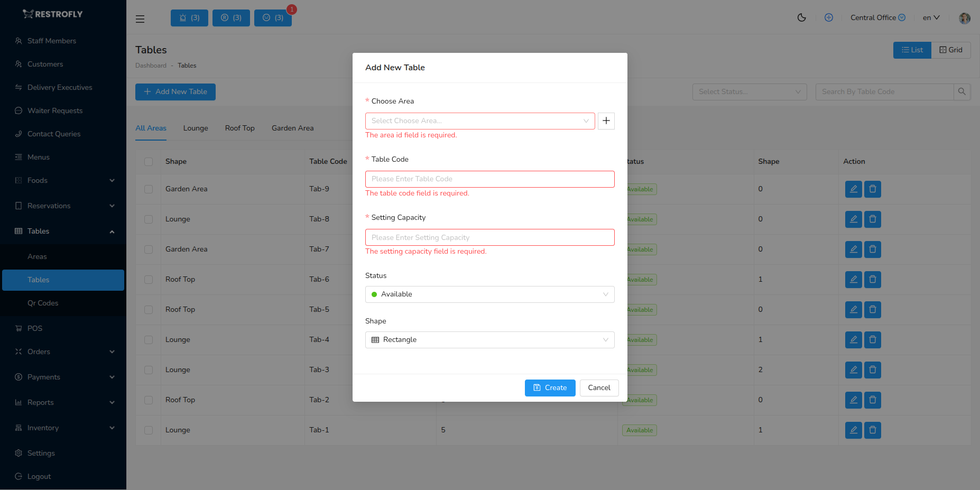Open the Status dropdown showing Available

click(489, 294)
